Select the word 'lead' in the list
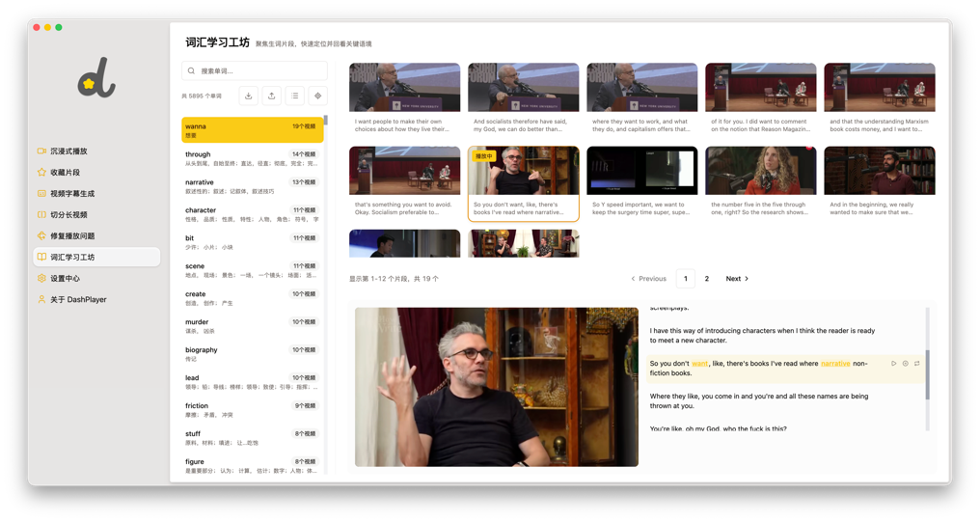The image size is (980, 522). [253, 382]
